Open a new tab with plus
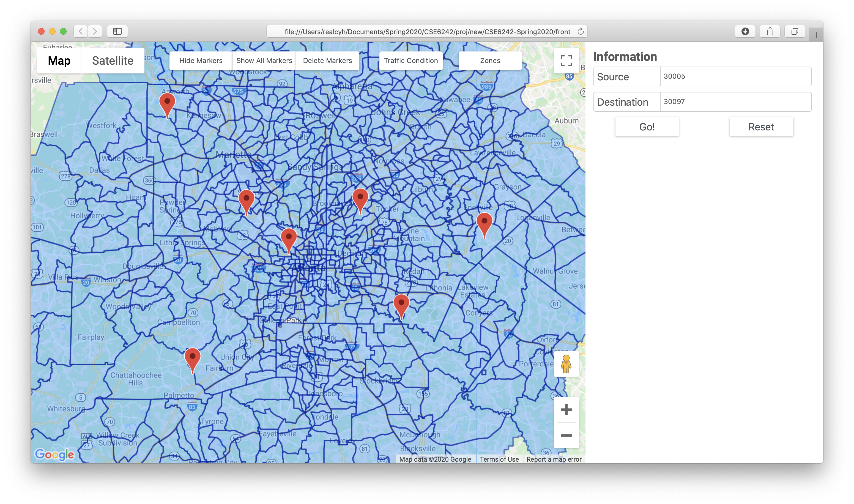 [816, 35]
